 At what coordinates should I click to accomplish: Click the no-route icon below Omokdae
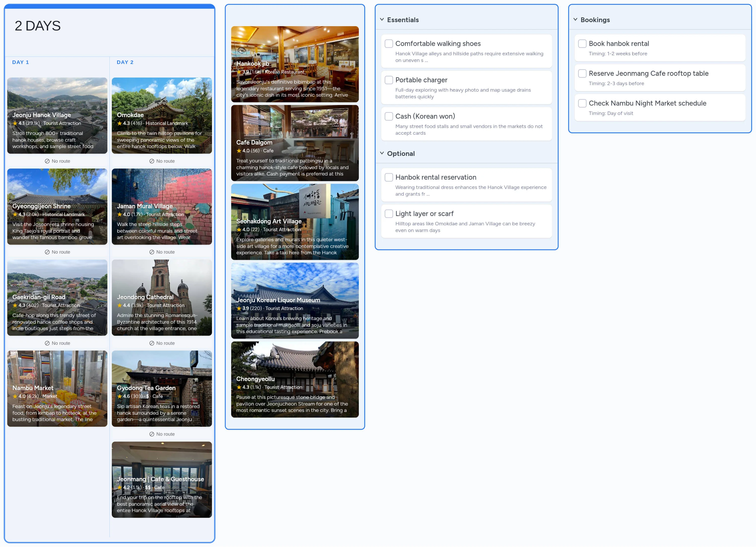[x=152, y=161]
